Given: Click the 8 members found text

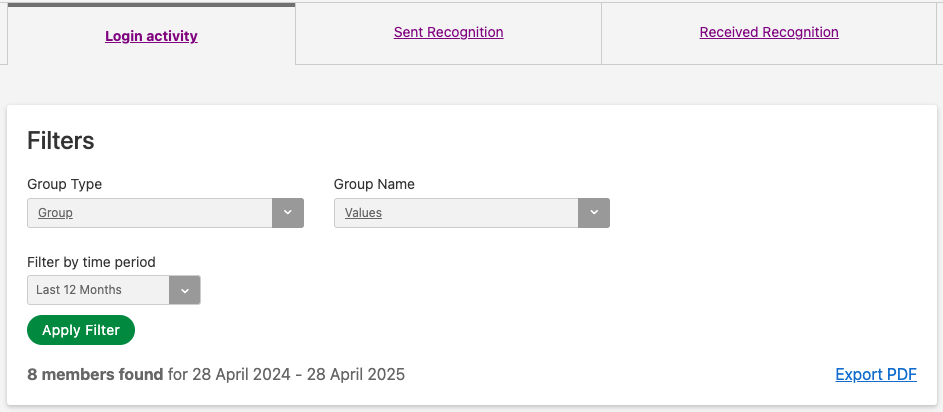Looking at the screenshot, I should [95, 375].
